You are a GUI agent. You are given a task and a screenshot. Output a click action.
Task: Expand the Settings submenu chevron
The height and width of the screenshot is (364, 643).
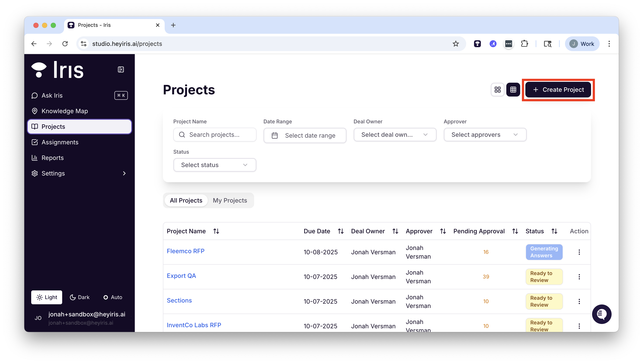pos(124,174)
